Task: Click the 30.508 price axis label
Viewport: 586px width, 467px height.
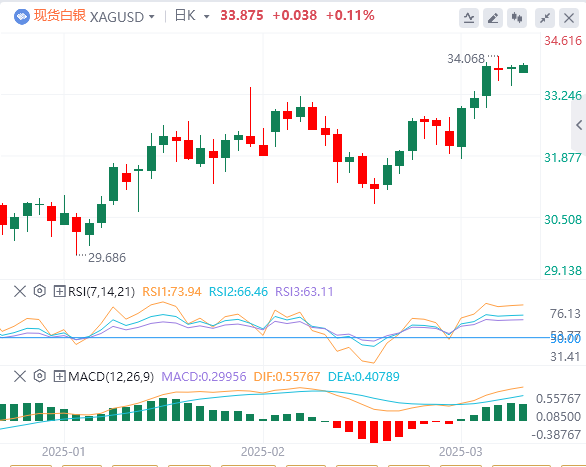Action: 563,220
